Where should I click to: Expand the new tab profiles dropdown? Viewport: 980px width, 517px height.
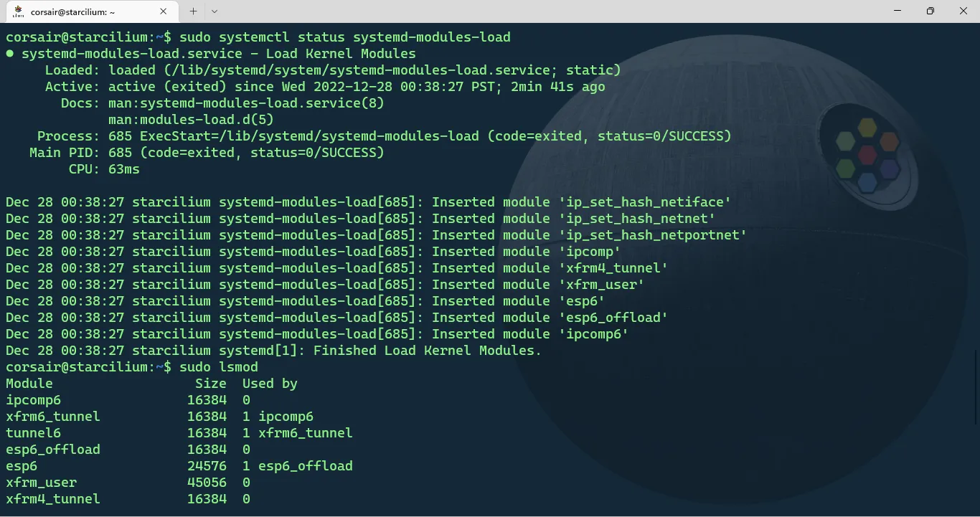[215, 11]
